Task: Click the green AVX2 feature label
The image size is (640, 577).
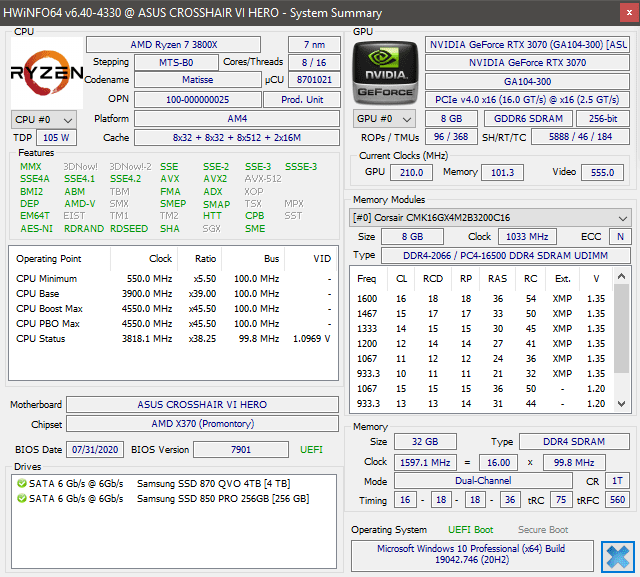Action: (x=215, y=179)
